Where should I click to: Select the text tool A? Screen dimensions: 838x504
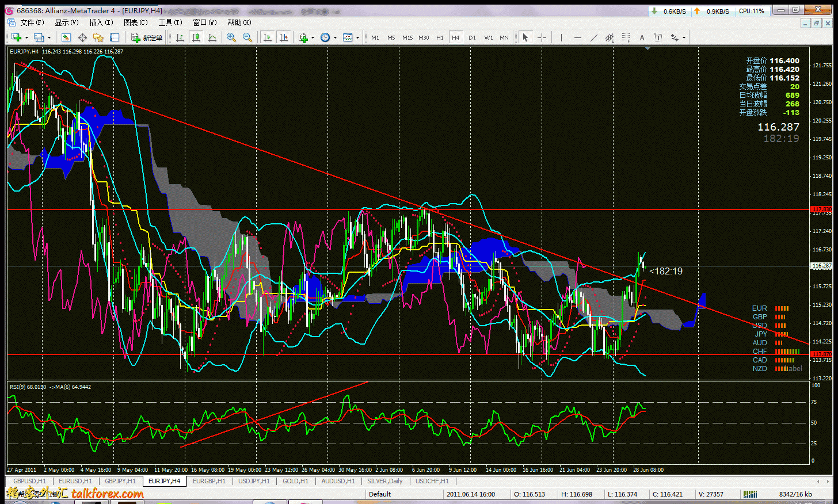(x=642, y=37)
